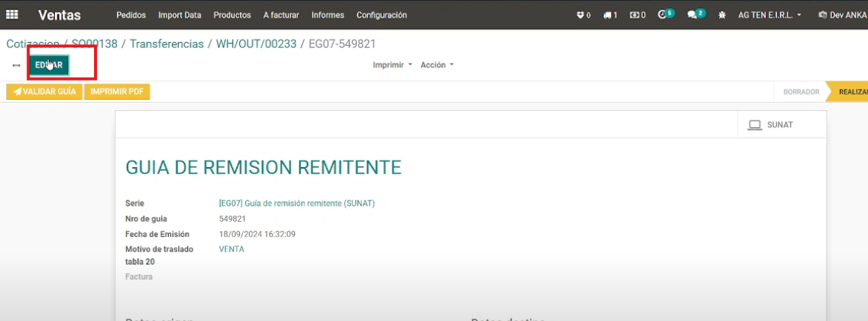
Task: Open the apps grid menu
Action: pyautogui.click(x=12, y=15)
